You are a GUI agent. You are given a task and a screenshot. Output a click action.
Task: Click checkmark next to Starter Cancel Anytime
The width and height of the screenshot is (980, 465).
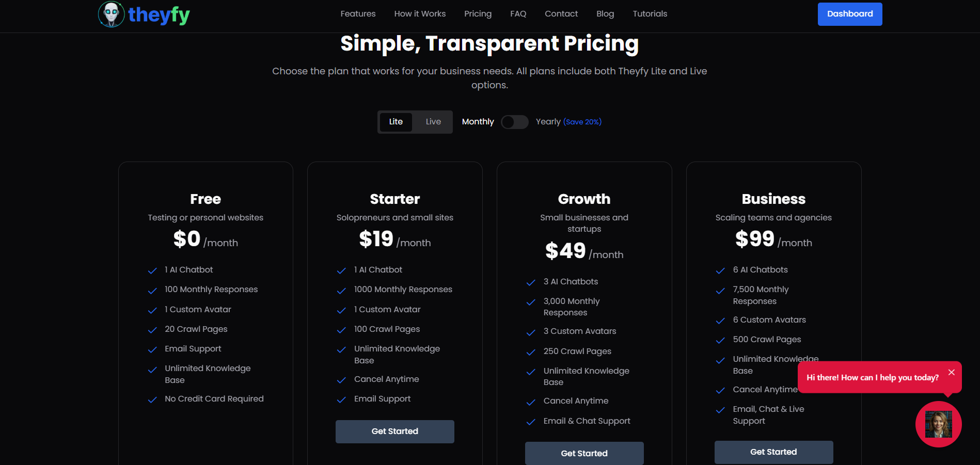click(x=341, y=380)
